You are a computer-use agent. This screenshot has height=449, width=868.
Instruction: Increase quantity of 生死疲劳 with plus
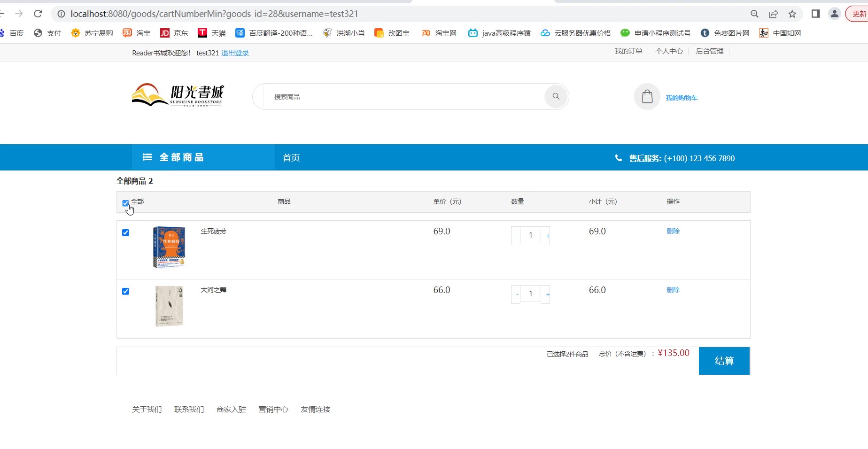click(x=547, y=236)
